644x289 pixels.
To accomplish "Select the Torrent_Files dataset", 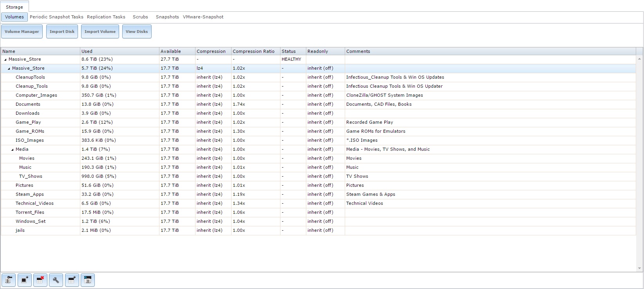I will 30,213.
